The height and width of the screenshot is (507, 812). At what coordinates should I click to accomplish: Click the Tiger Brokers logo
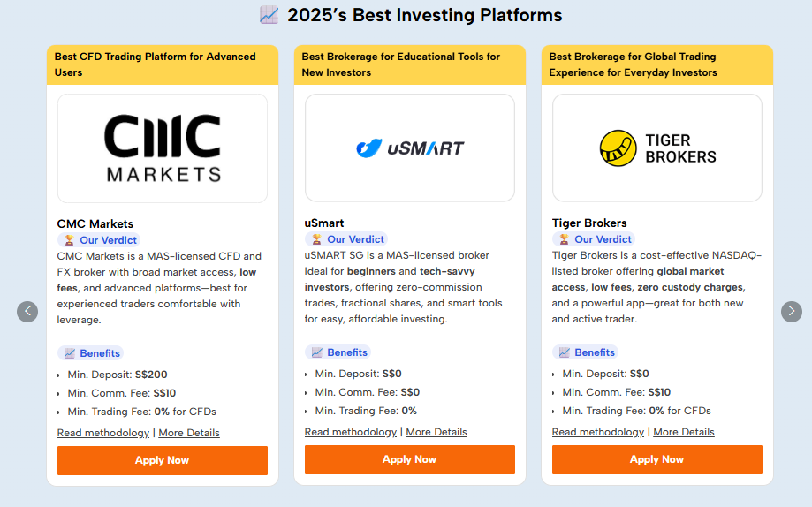(x=657, y=148)
